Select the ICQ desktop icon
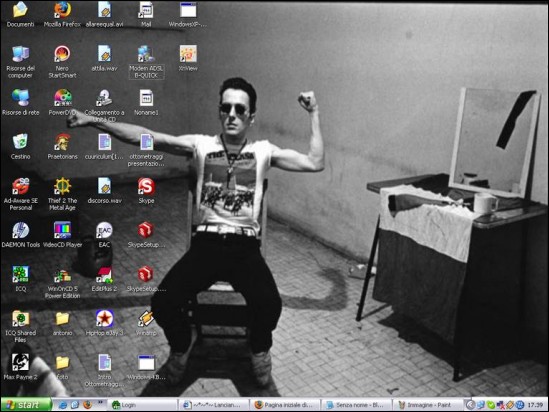Viewport: 549px width, 412px height. [x=21, y=279]
